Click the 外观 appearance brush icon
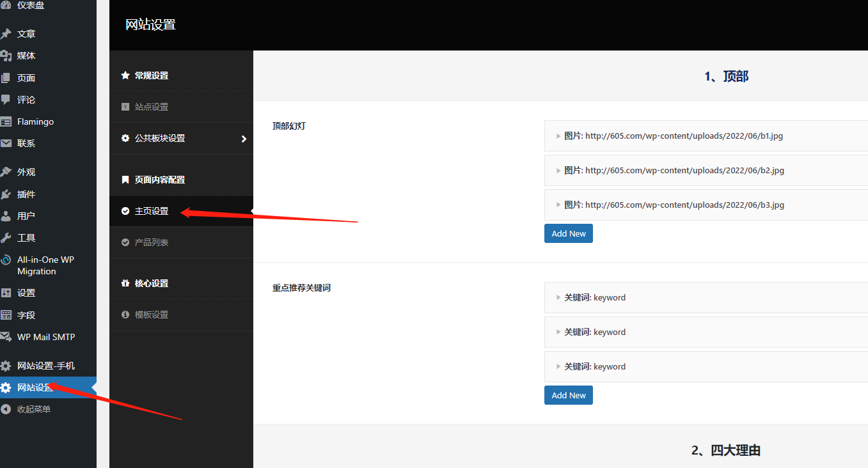 click(6, 172)
